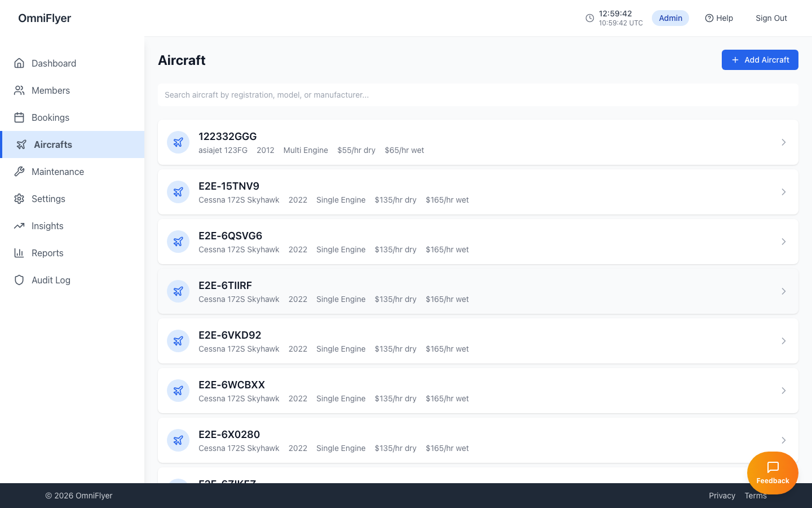
Task: Open the Privacy footer link
Action: click(722, 496)
